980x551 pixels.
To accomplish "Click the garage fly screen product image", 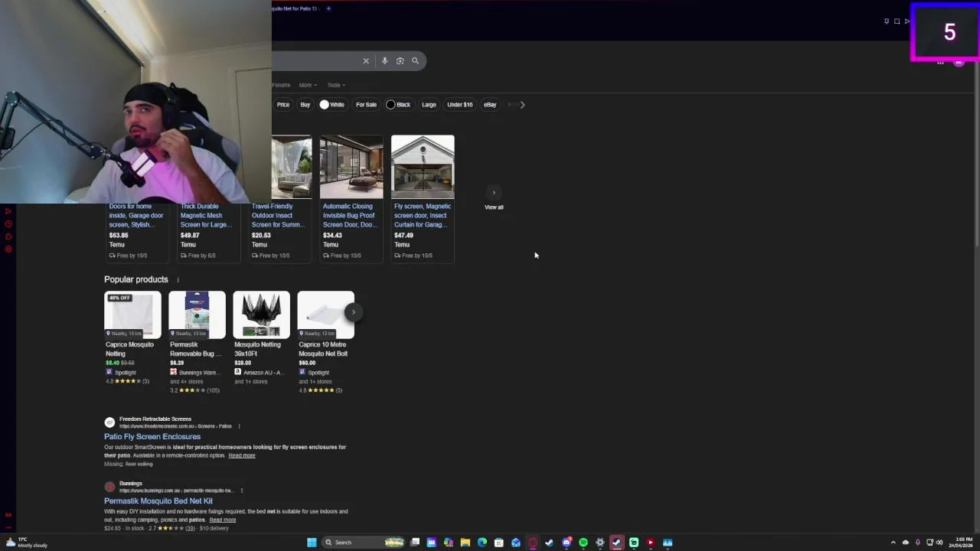I will pos(423,167).
